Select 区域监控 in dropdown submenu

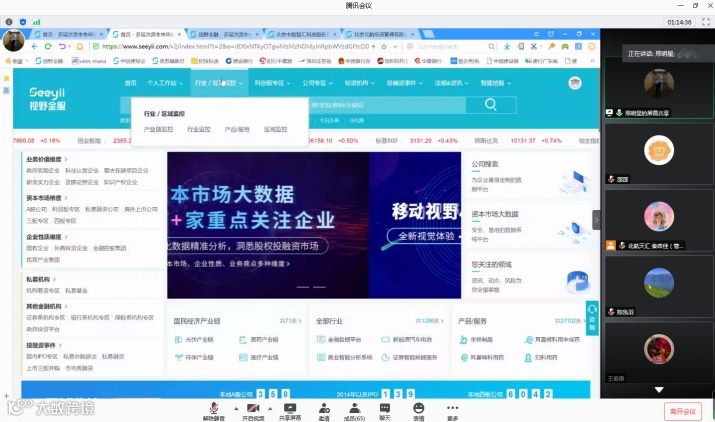275,130
